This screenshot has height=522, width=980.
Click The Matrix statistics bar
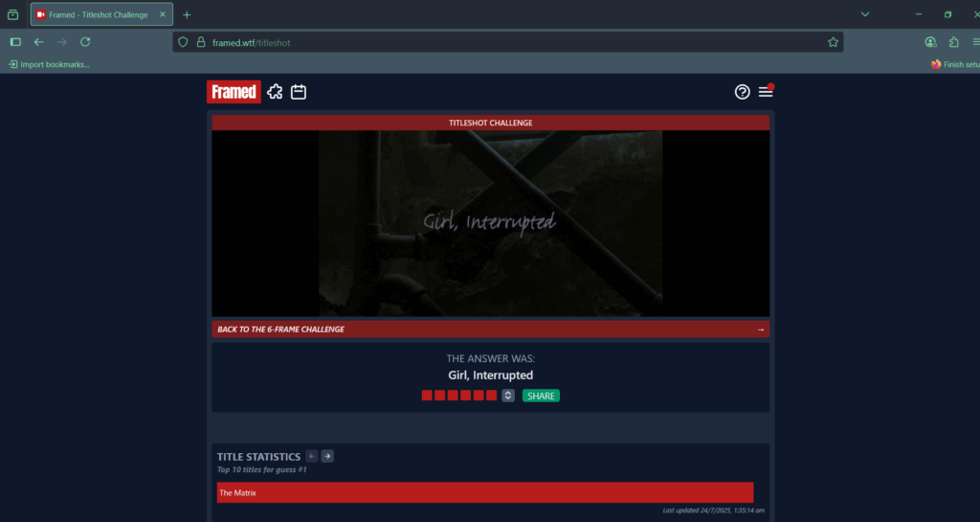click(484, 492)
